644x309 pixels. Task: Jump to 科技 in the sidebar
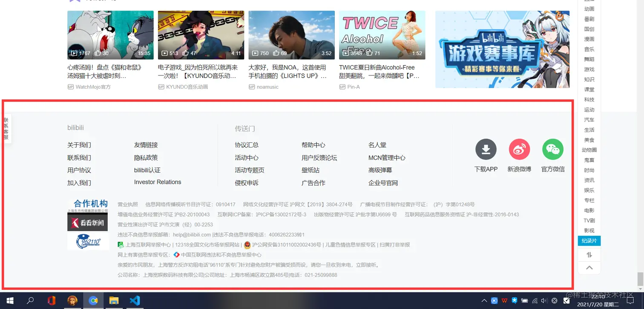(589, 100)
